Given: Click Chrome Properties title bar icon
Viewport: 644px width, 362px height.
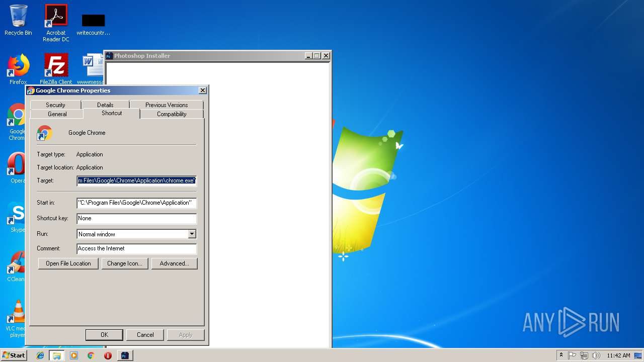Looking at the screenshot, I should (31, 90).
